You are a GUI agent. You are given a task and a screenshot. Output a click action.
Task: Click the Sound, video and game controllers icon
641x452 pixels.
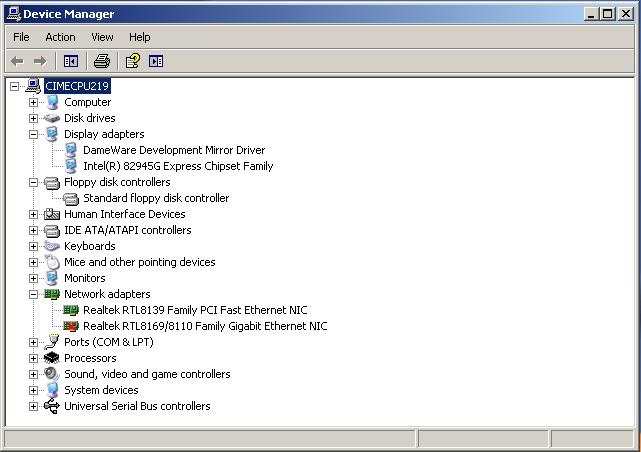coord(52,374)
